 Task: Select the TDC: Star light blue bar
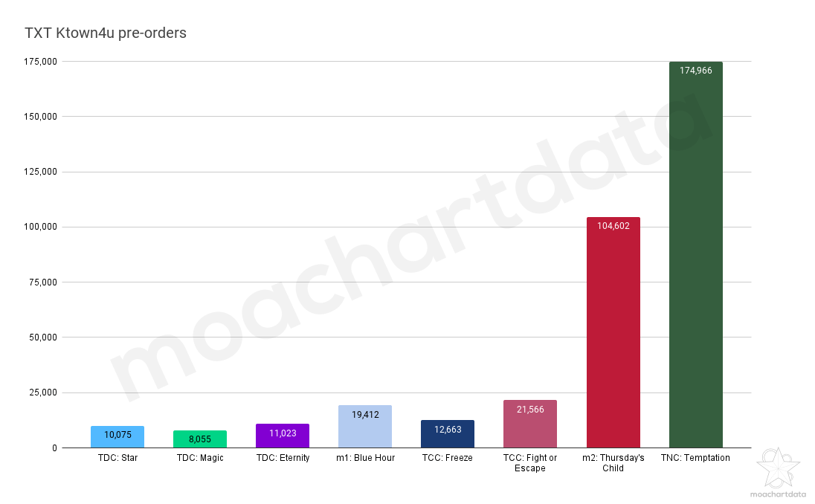pos(117,437)
